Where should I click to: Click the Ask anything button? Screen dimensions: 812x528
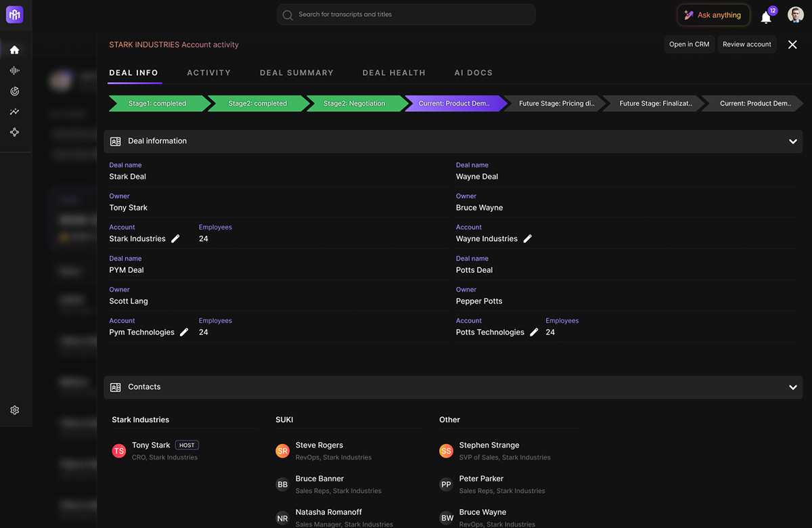713,15
